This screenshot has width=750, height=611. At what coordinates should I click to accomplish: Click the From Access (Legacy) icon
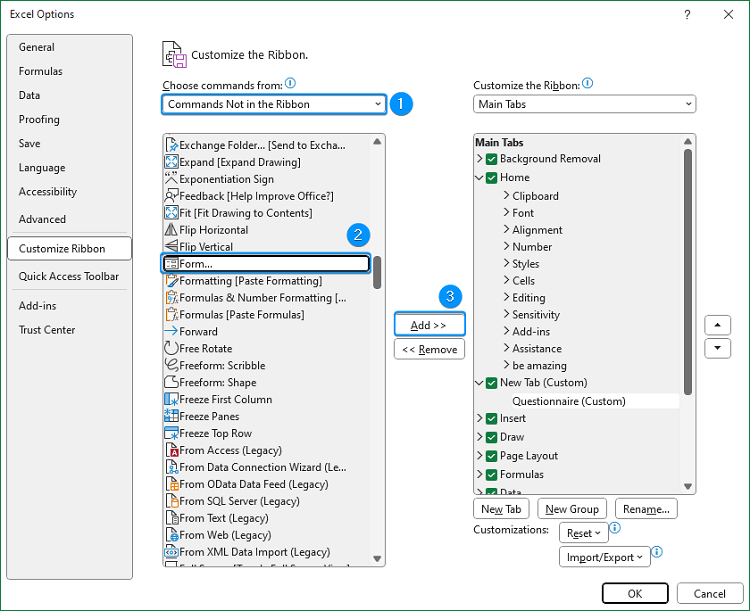(171, 450)
